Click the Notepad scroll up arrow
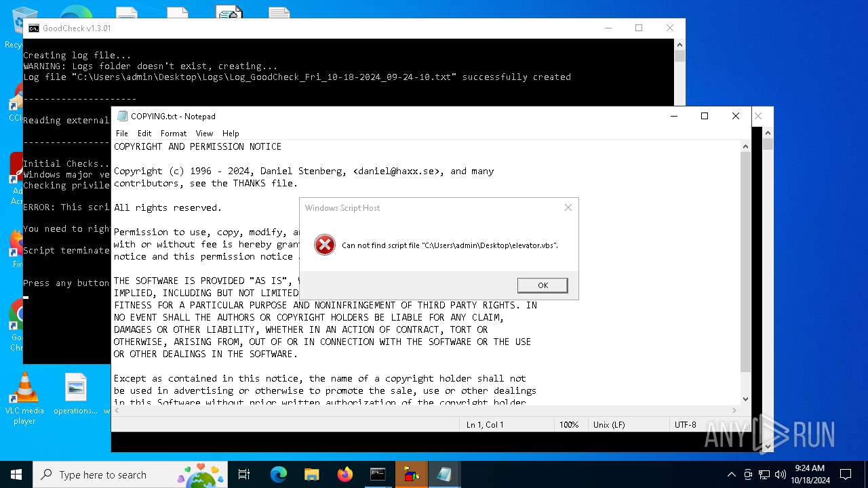This screenshot has width=868, height=488. tap(746, 146)
